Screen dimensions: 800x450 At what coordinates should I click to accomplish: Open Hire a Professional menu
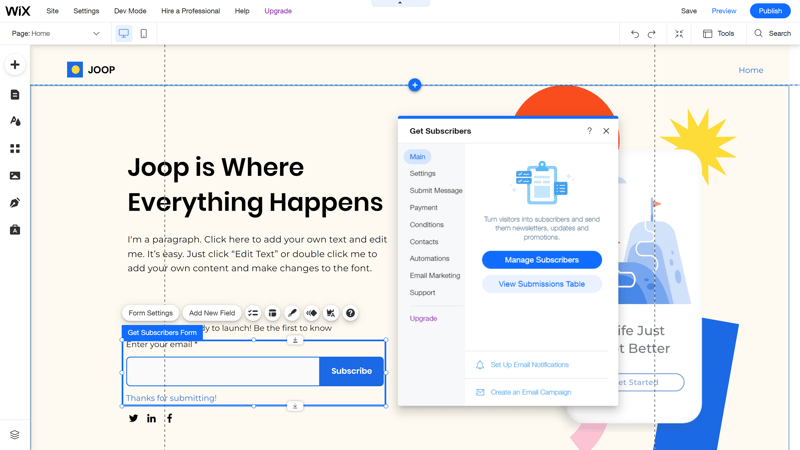[x=191, y=11]
